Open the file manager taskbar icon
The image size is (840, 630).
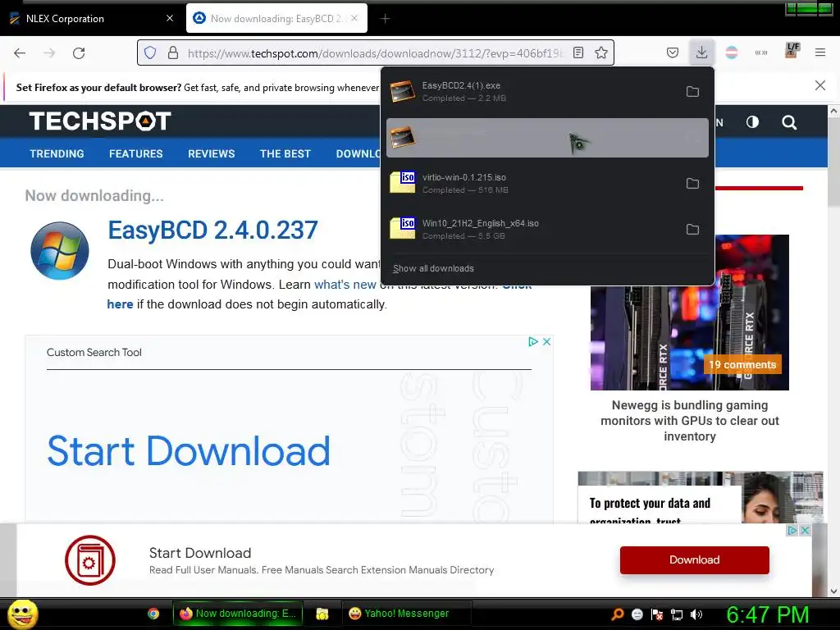tap(322, 614)
